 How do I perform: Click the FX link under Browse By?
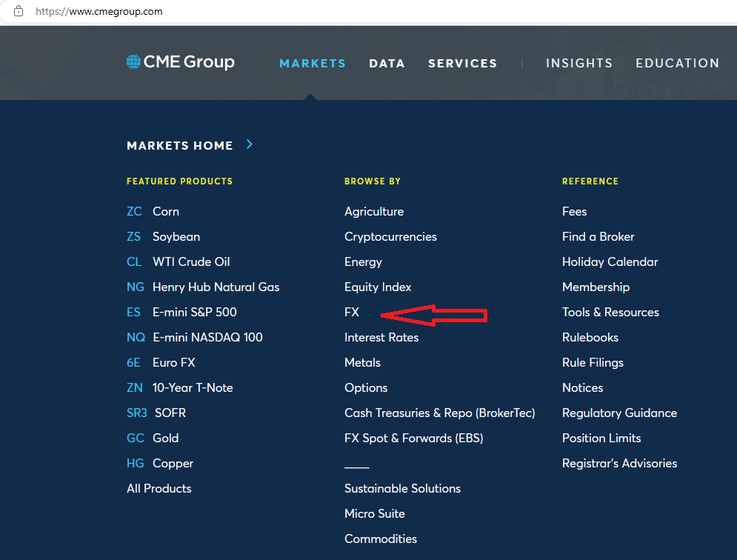(352, 312)
